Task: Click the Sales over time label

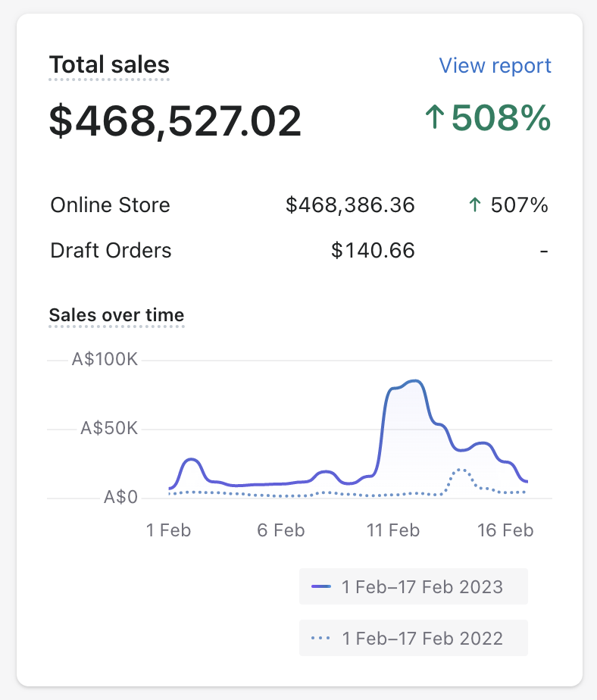Action: pyautogui.click(x=117, y=315)
